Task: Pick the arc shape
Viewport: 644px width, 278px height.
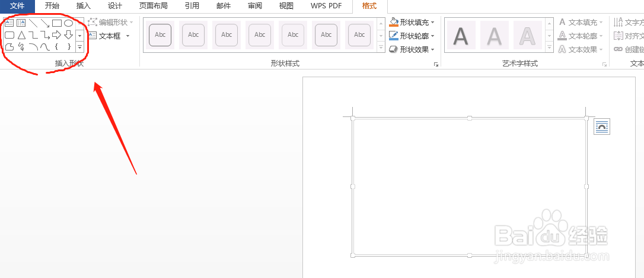Action: point(33,47)
